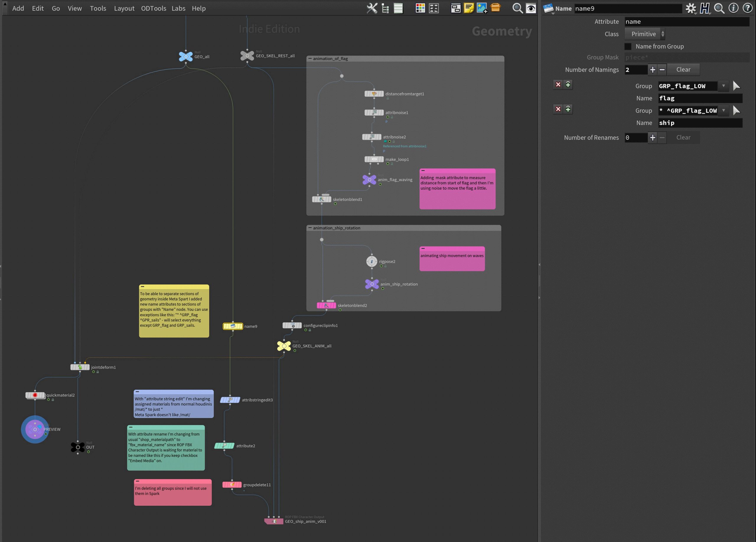Screen dimensions: 756x542
Task: Open the Class Primitive dropdown
Action: (x=645, y=34)
